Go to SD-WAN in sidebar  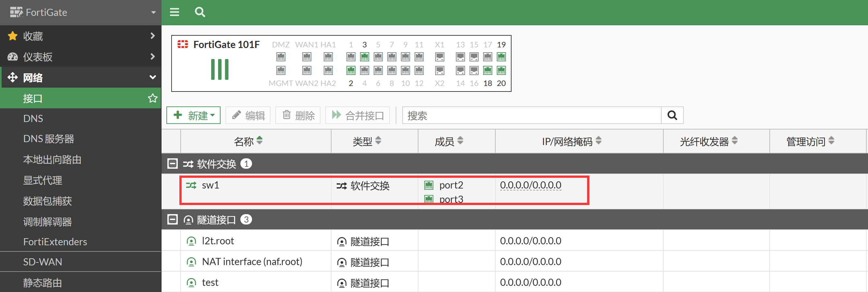point(42,262)
